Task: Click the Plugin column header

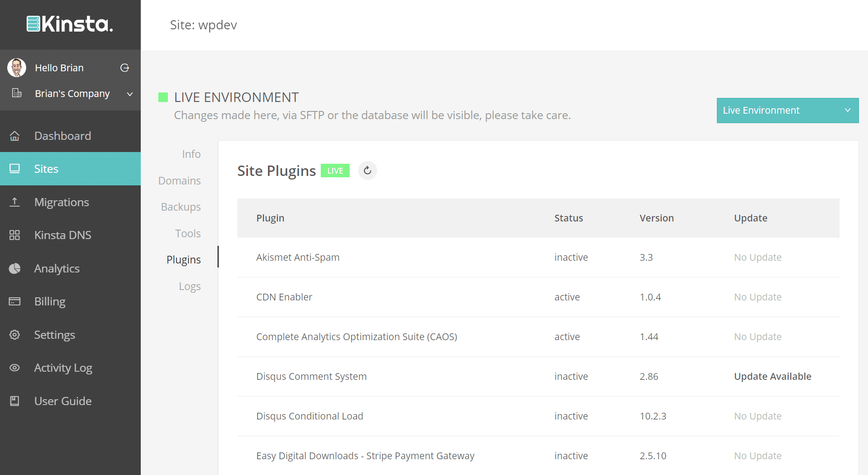Action: pos(270,218)
